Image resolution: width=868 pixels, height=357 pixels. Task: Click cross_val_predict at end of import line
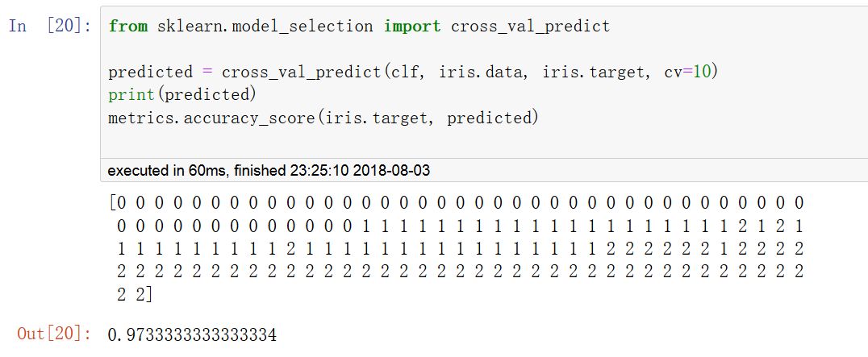coord(530,26)
